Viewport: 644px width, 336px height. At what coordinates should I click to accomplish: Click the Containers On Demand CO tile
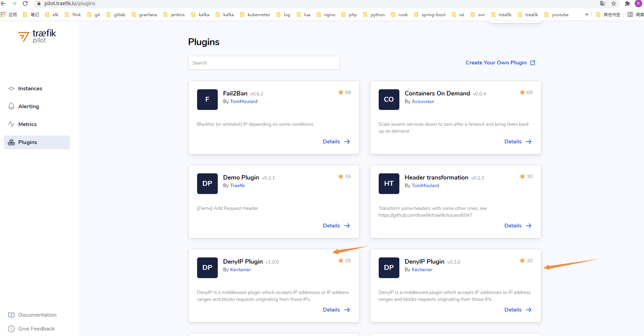coord(389,100)
